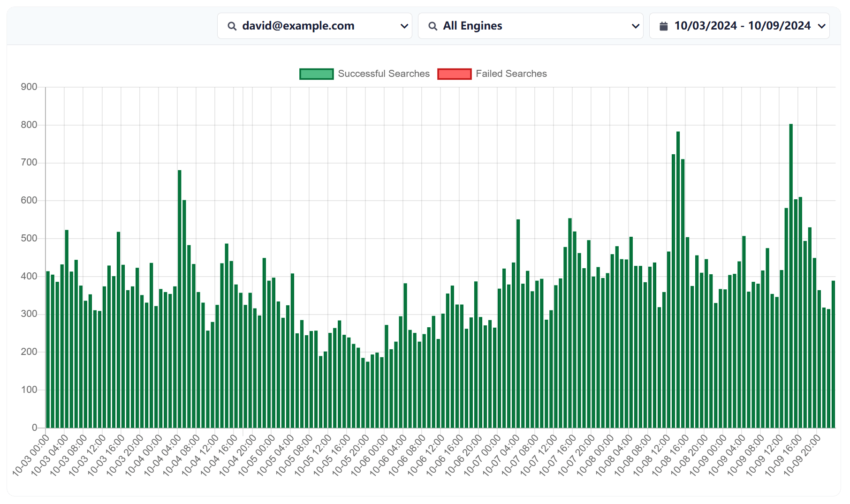Click the calendar icon by the date range
This screenshot has height=504, width=850.
tap(663, 26)
